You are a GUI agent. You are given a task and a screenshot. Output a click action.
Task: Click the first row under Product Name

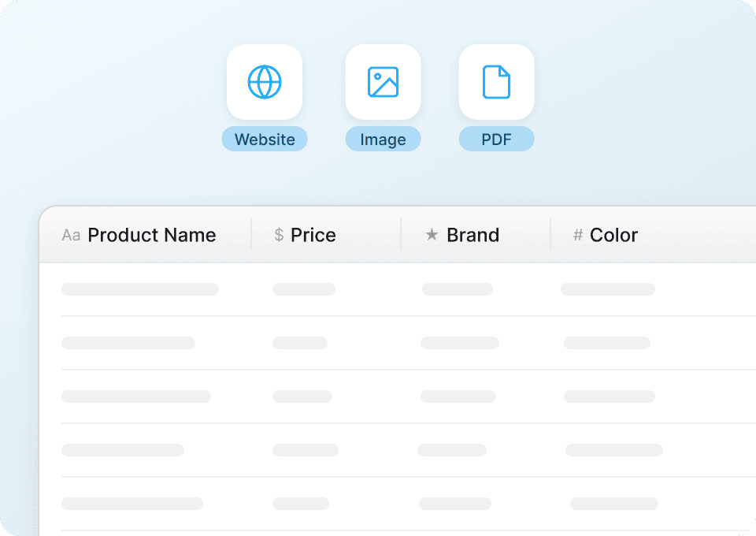pos(140,289)
